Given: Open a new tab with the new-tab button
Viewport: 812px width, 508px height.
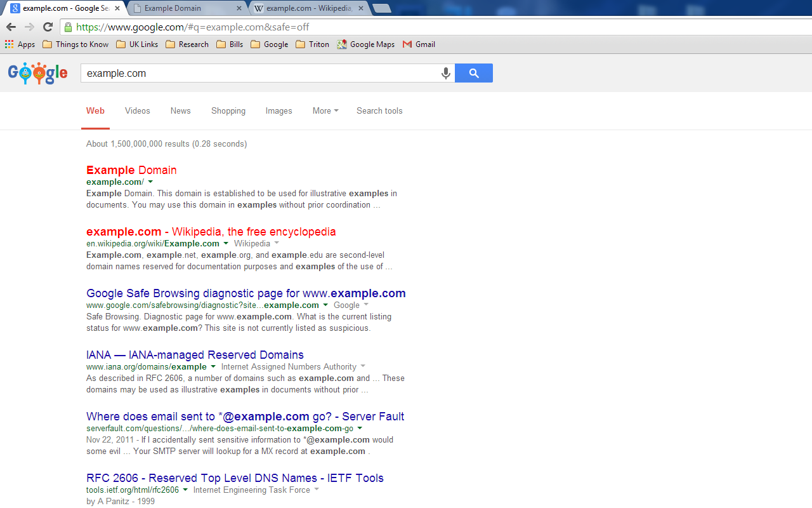Looking at the screenshot, I should click(x=381, y=8).
